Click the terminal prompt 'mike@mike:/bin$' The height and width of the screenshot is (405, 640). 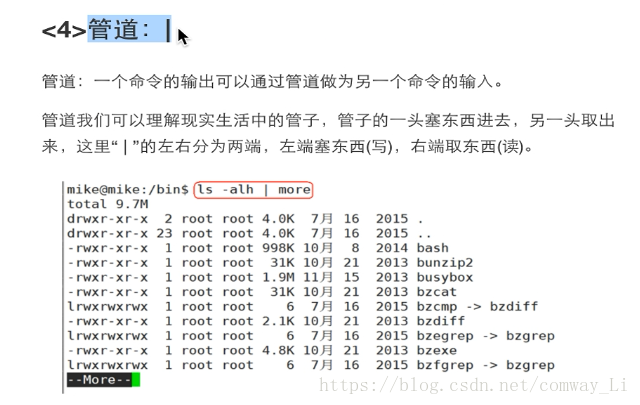(128, 189)
